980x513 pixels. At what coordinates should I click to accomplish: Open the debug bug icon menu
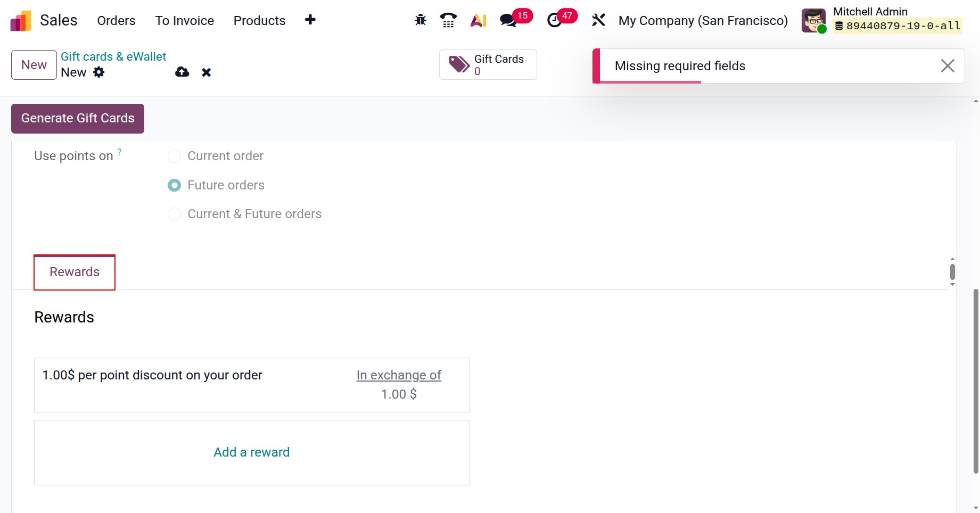[421, 20]
